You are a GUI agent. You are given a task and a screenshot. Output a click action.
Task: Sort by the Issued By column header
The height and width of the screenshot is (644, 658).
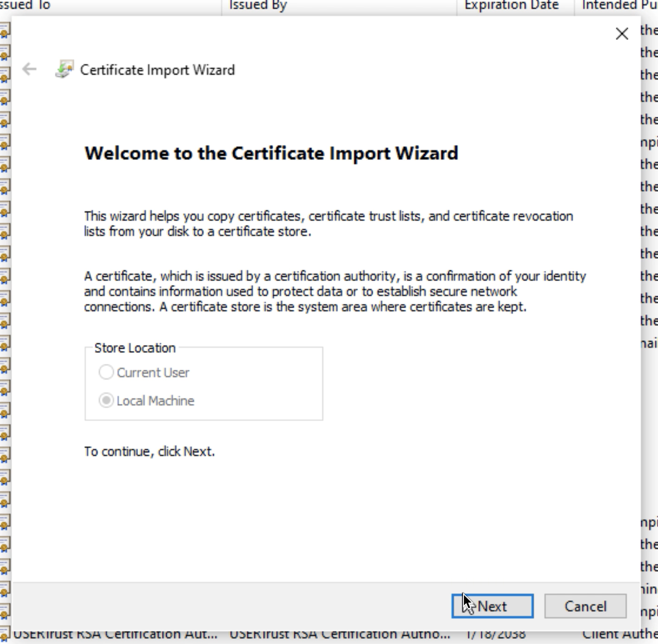[258, 5]
